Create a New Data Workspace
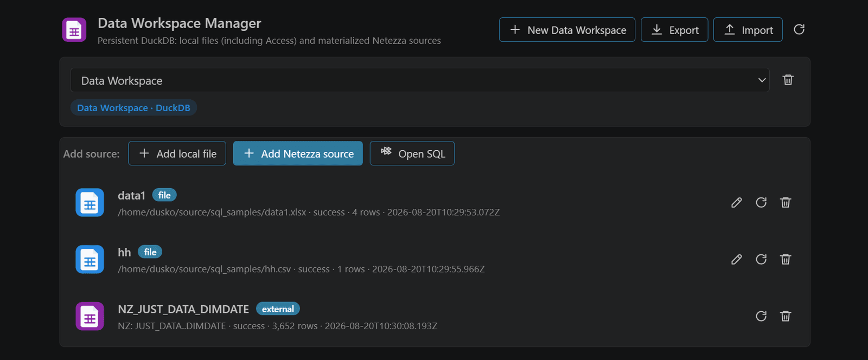Viewport: 868px width, 360px height. [567, 30]
